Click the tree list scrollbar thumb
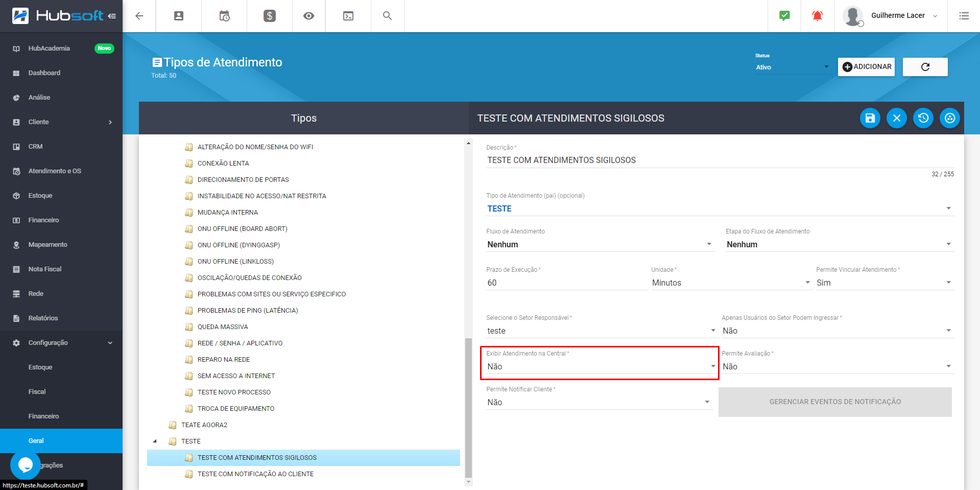Image resolution: width=980 pixels, height=490 pixels. (468, 407)
